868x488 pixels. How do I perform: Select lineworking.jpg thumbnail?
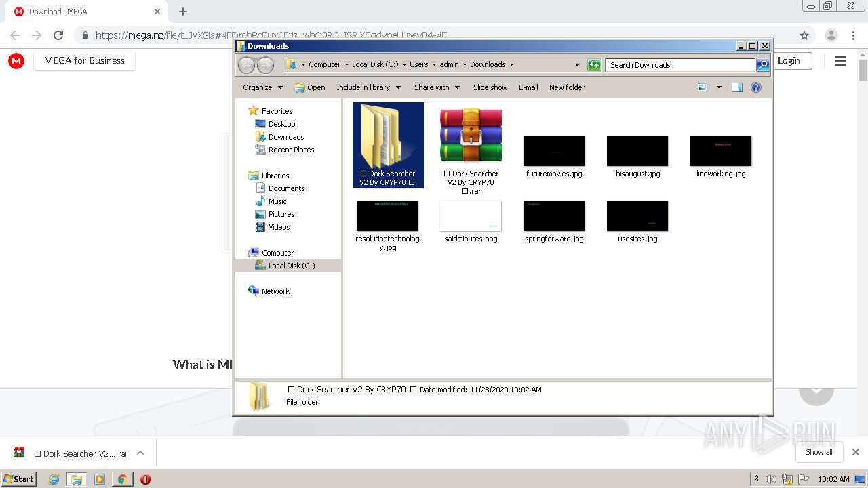(x=721, y=150)
